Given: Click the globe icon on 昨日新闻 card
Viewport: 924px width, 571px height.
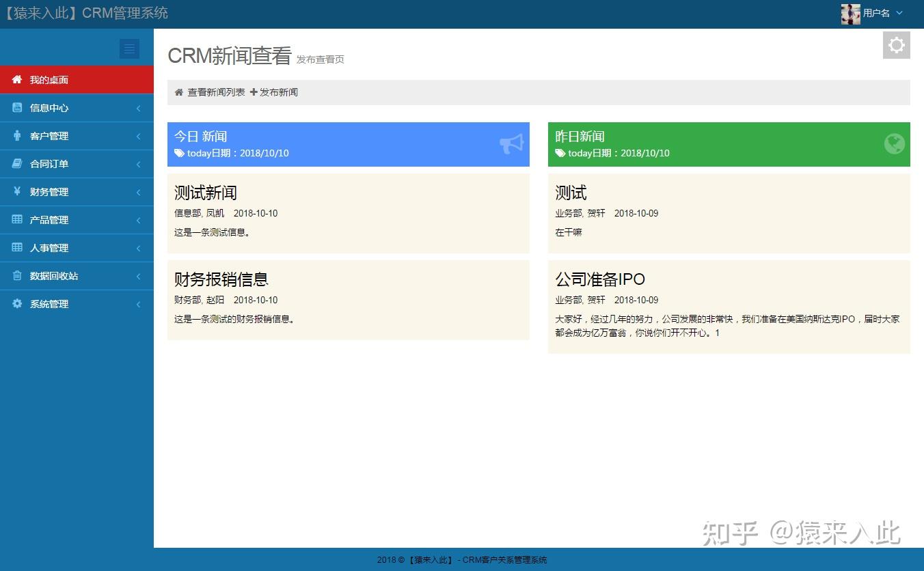Looking at the screenshot, I should [895, 144].
